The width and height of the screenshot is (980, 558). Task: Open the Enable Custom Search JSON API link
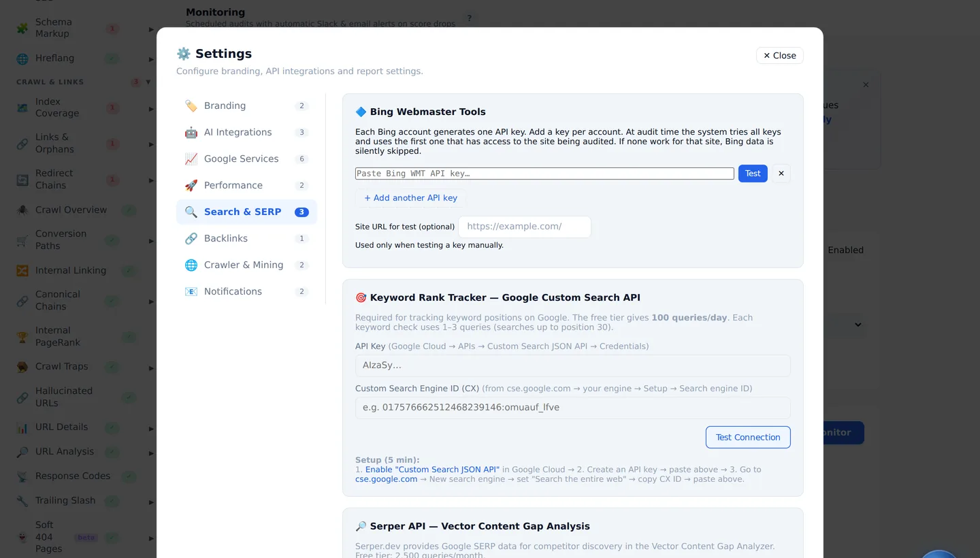tap(432, 470)
